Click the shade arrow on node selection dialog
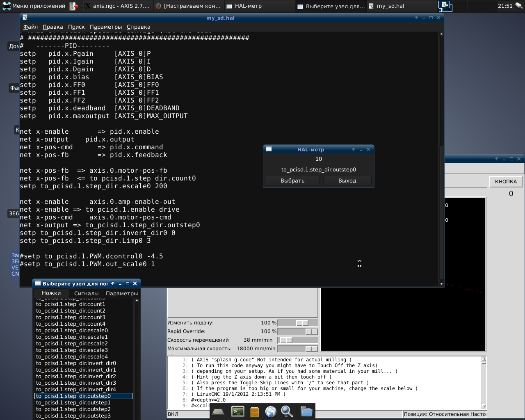Viewport: 525px width, 420px height. [113, 283]
